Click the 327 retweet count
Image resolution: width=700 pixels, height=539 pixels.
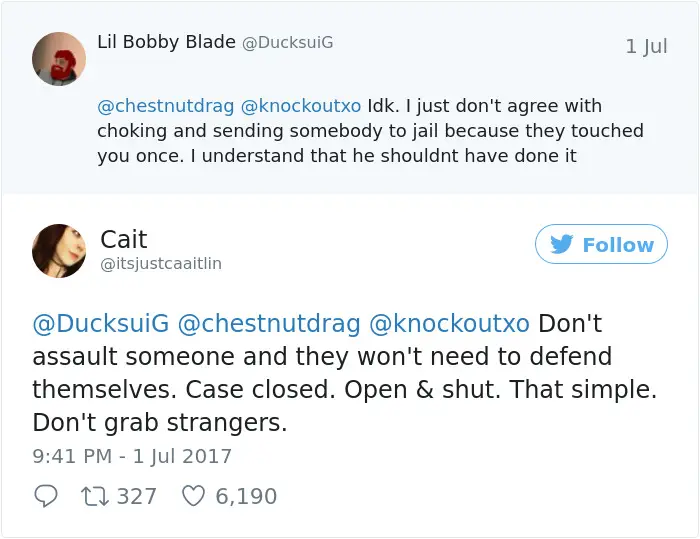tap(137, 496)
